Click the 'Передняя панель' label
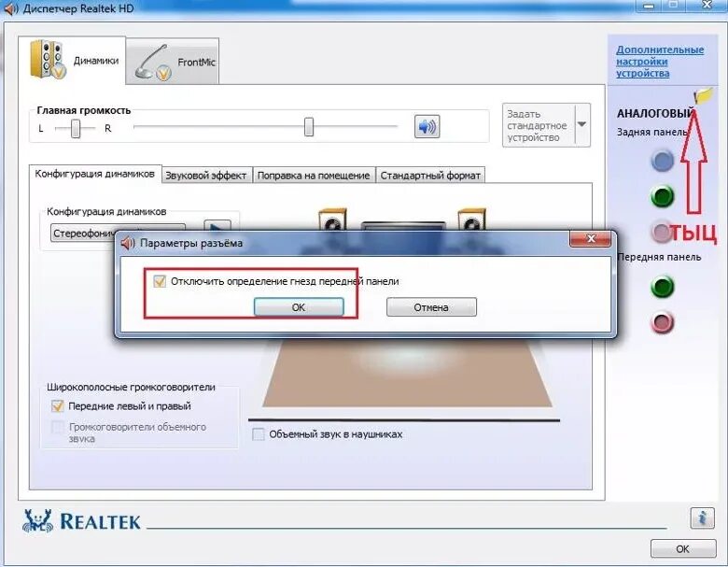 659,257
